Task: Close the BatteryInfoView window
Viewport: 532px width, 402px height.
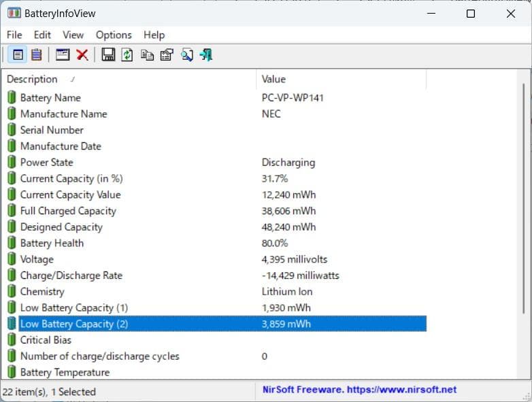Action: point(511,14)
